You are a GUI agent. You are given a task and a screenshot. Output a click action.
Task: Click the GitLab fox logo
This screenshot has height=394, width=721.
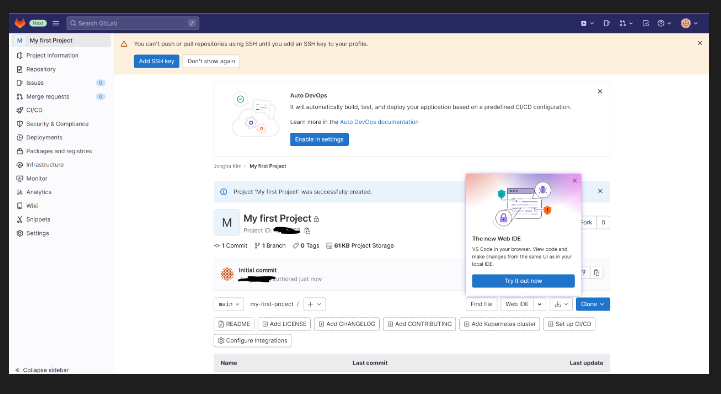point(20,23)
